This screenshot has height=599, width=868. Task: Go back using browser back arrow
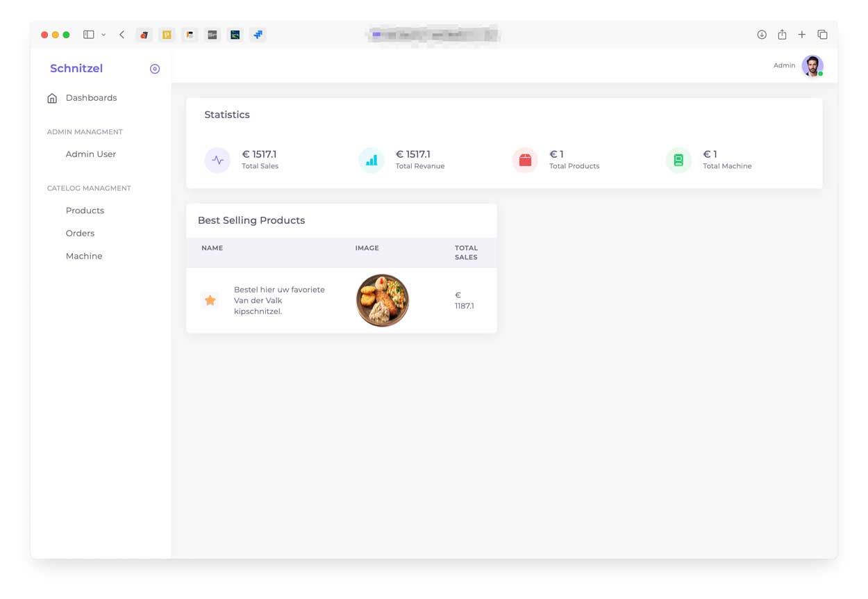[122, 35]
